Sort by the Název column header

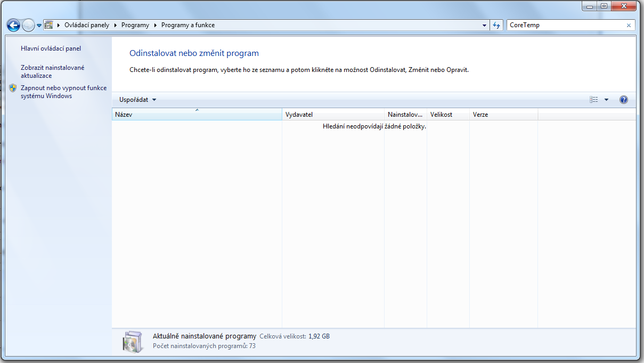point(197,115)
